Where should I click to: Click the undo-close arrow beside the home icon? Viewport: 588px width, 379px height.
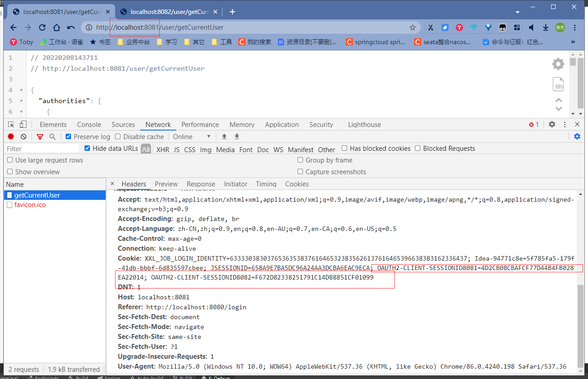point(71,27)
